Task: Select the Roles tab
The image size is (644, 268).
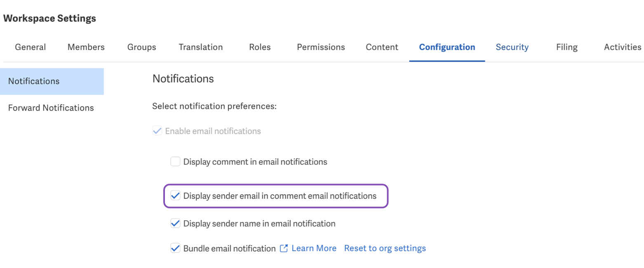Action: coord(260,47)
